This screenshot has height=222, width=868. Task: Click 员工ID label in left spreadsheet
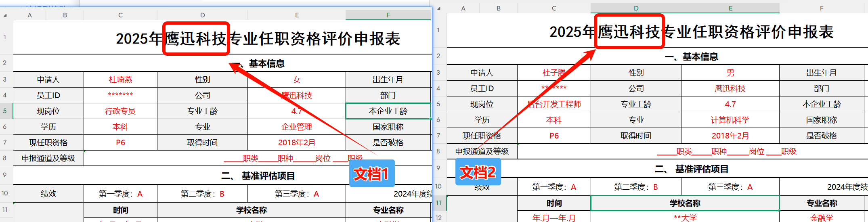48,95
